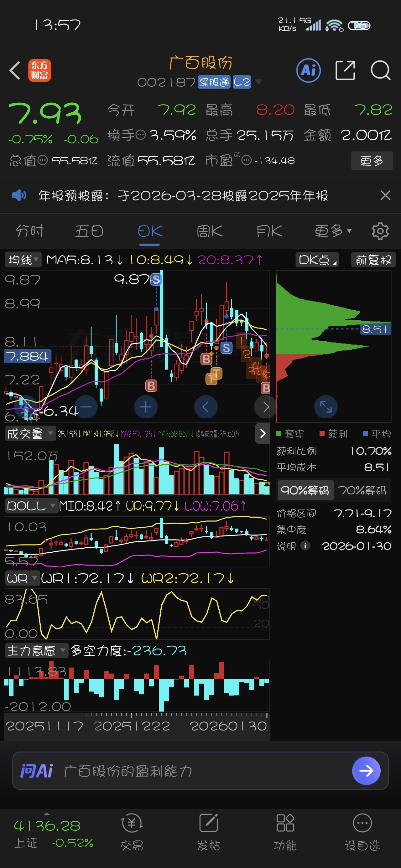Tap the L2 badge

pos(242,82)
